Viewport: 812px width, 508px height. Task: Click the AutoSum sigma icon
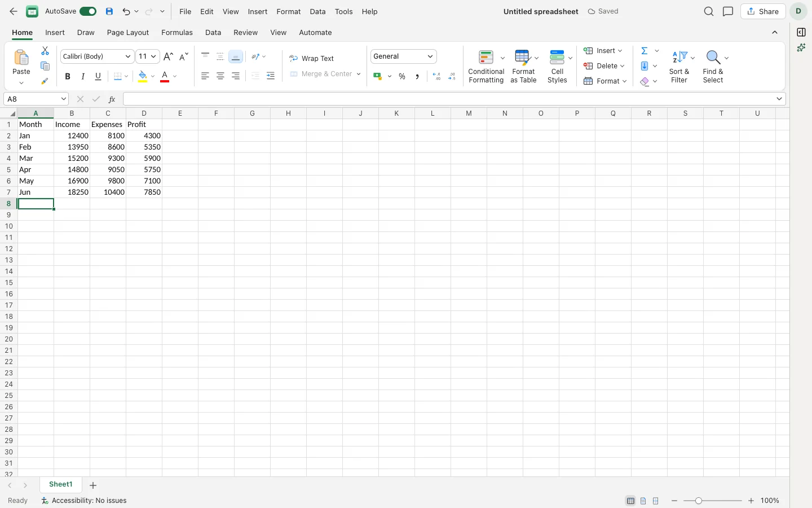pos(645,51)
